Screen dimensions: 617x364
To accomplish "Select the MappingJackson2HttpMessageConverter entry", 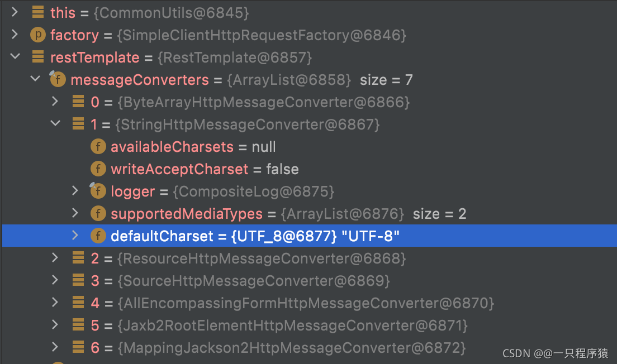I will click(x=224, y=347).
